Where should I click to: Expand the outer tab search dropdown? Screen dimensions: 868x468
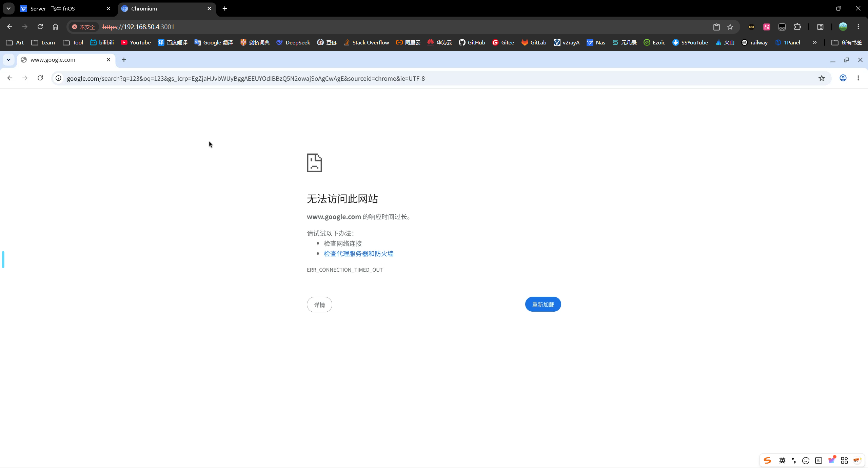[x=8, y=8]
